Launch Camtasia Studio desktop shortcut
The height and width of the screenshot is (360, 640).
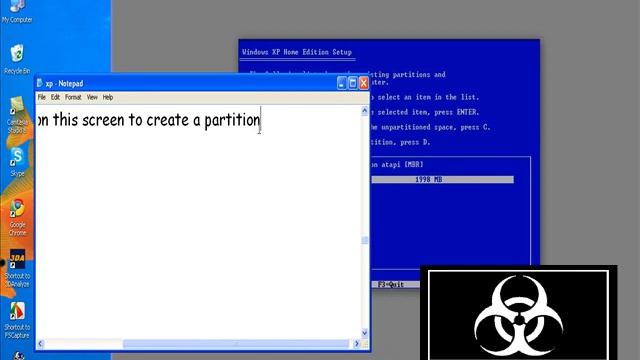pyautogui.click(x=17, y=116)
